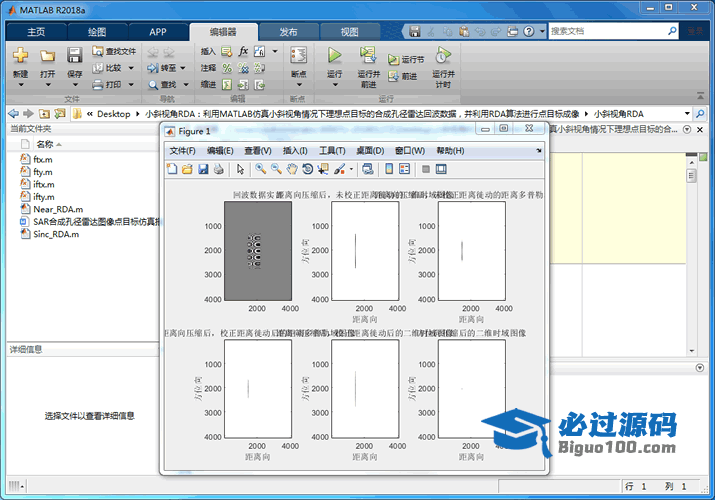Open the 转至 dropdown arrow
Image resolution: width=715 pixels, height=500 pixels.
(183, 68)
